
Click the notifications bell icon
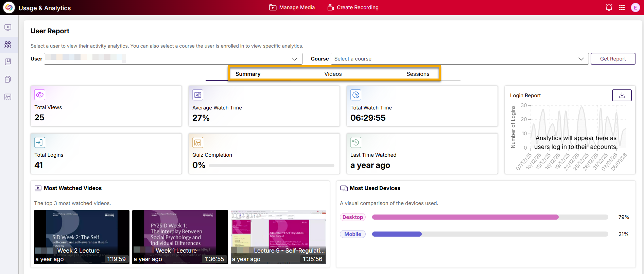pyautogui.click(x=609, y=7)
